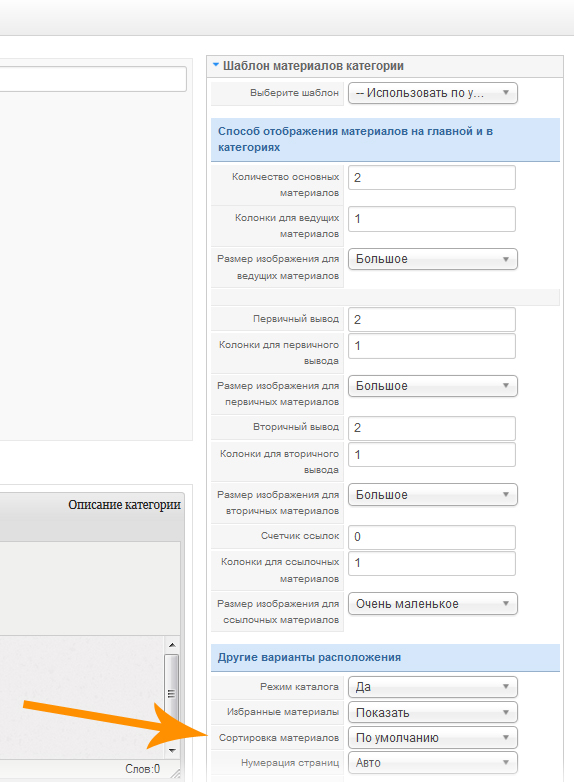Open image size dropdown for ведущих материалов
This screenshot has height=782, width=574.
(432, 259)
